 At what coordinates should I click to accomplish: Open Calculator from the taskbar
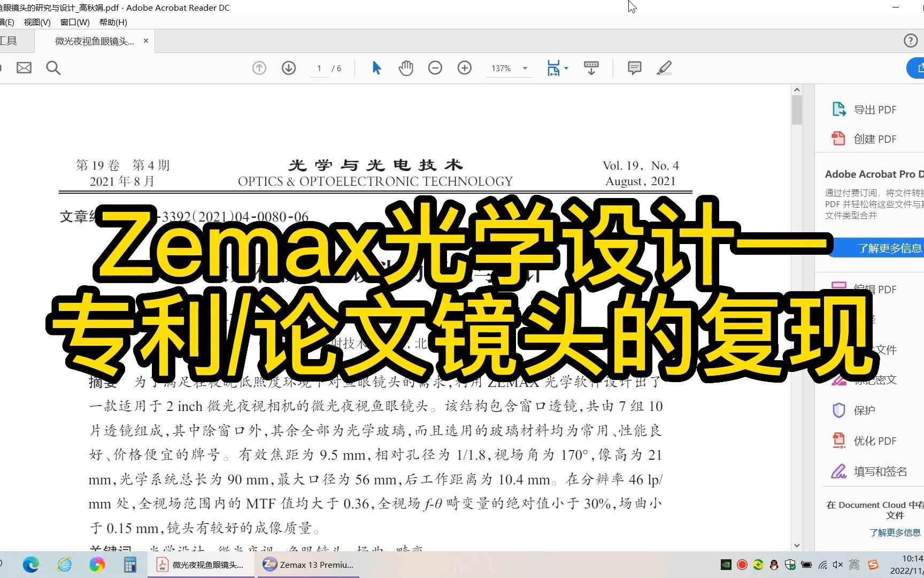130,565
